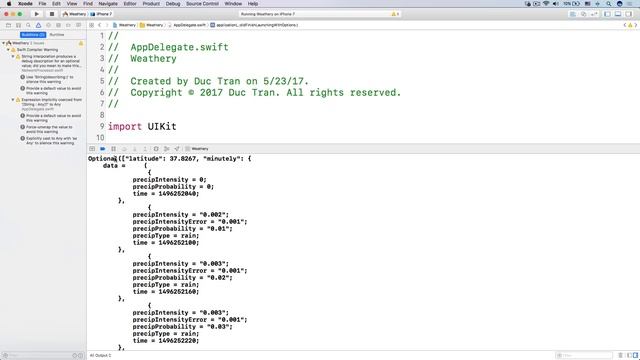The image size is (640, 360).
Task: Clear the console with trash icon
Action: pos(620,356)
